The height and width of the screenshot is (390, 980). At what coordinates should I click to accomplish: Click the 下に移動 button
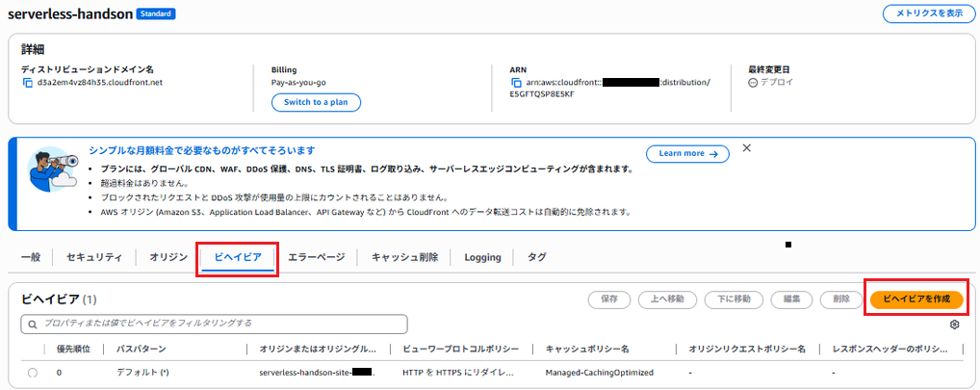pyautogui.click(x=735, y=299)
